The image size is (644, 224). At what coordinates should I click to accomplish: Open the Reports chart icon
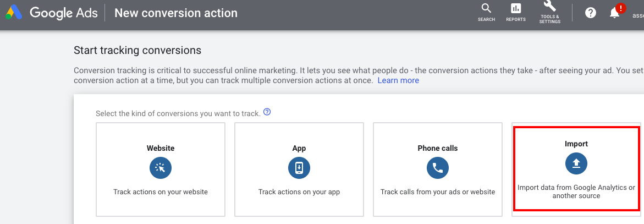pos(516,8)
